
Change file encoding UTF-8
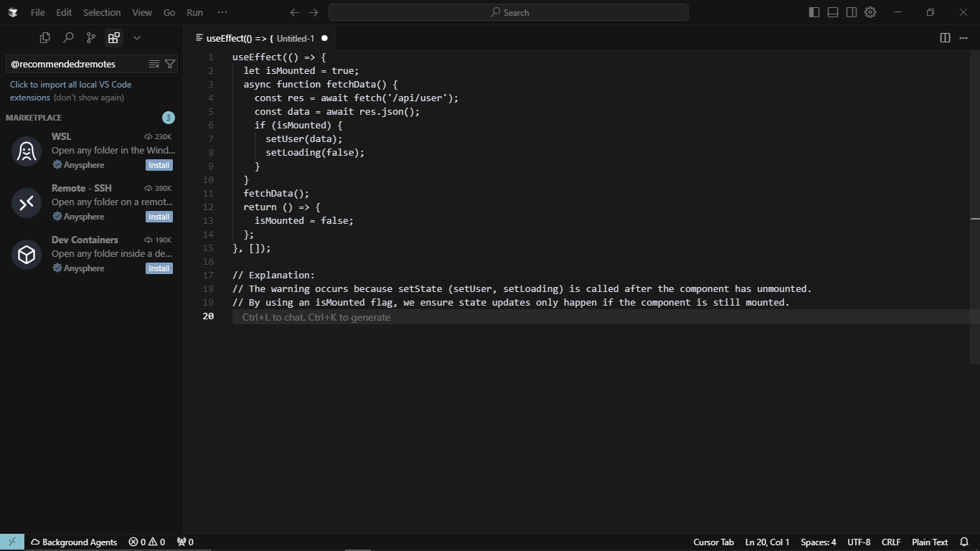[859, 542]
